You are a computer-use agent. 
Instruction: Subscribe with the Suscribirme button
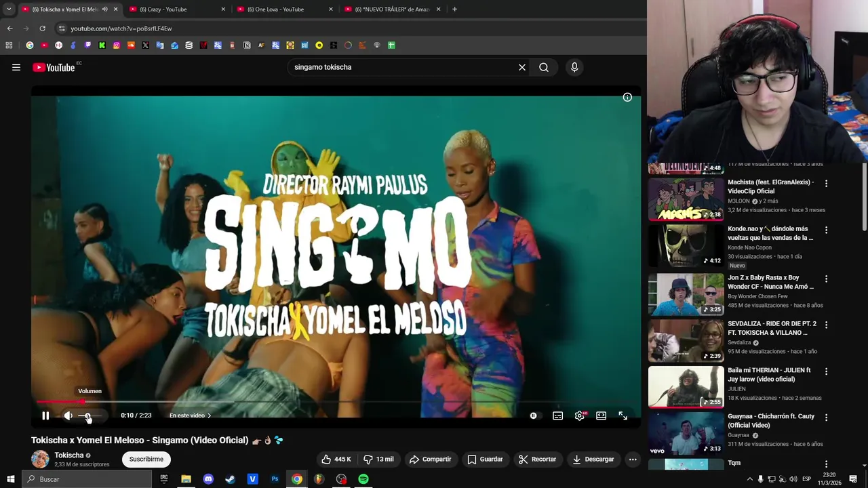coord(146,459)
